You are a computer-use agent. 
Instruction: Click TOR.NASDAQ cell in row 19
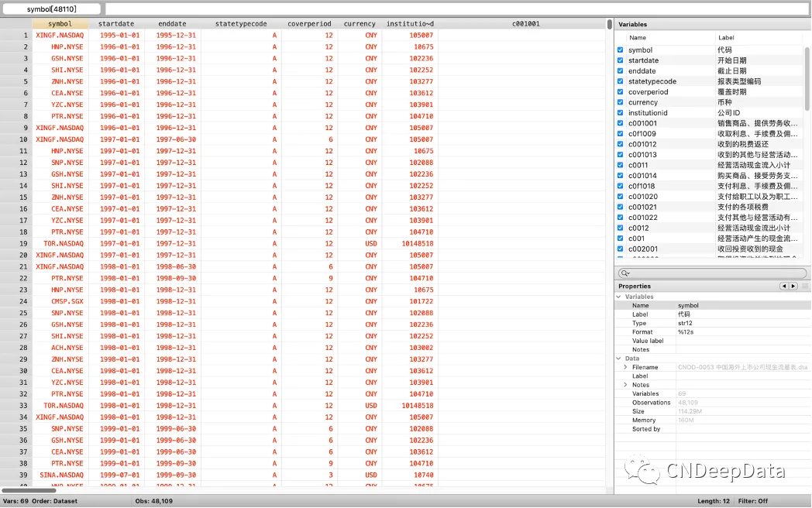[60, 243]
